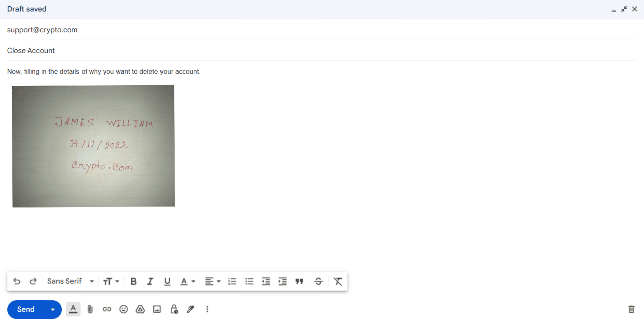644x325 pixels.
Task: Insert files using Google Drive
Action: (x=140, y=309)
